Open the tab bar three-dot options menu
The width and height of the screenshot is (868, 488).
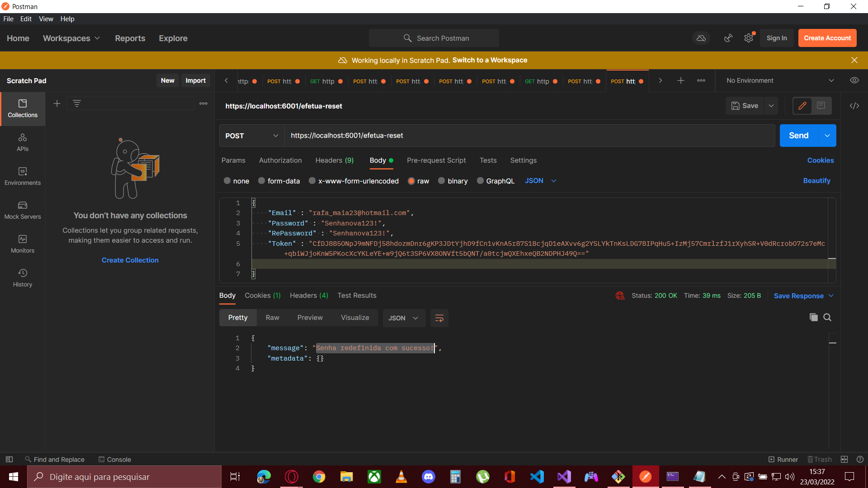tap(701, 80)
